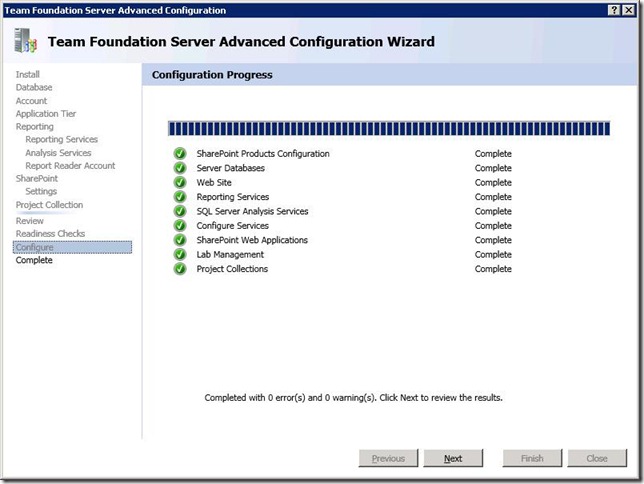This screenshot has width=644, height=484.
Task: Select the Database step in sidebar
Action: (34, 87)
